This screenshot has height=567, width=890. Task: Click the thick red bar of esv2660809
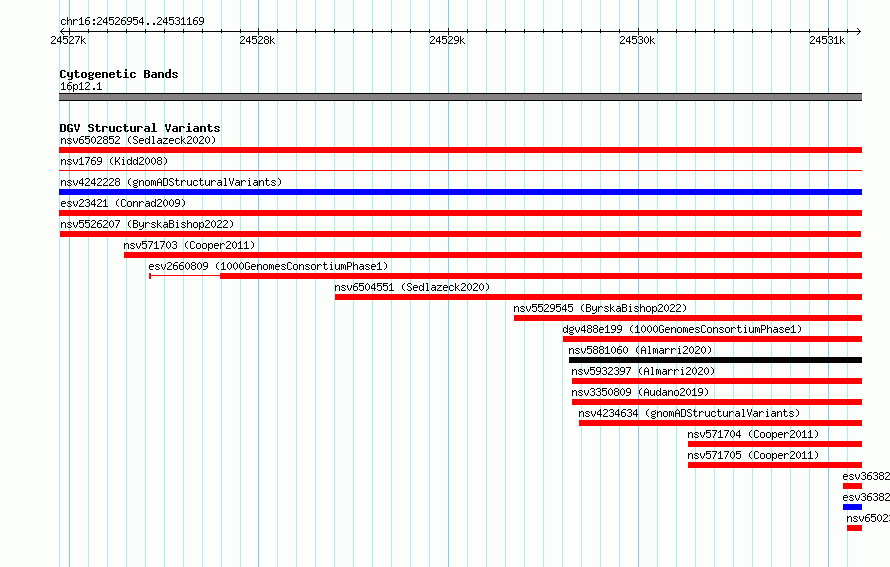point(541,276)
